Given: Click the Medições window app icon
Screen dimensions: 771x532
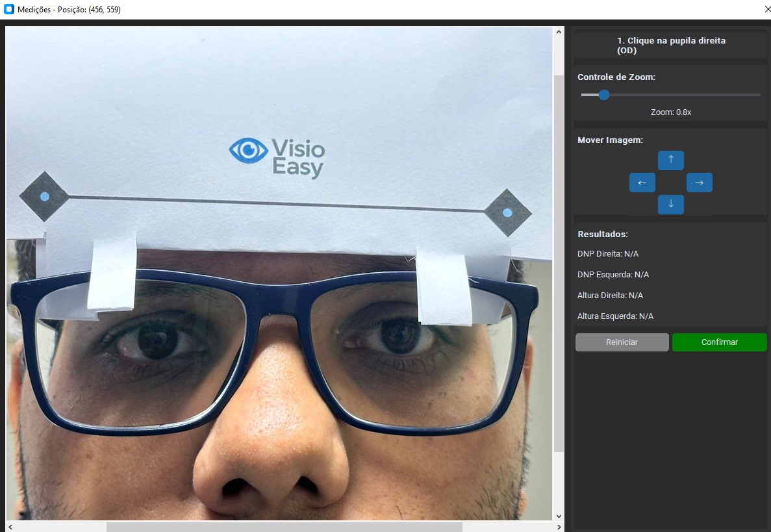Looking at the screenshot, I should coord(9,9).
